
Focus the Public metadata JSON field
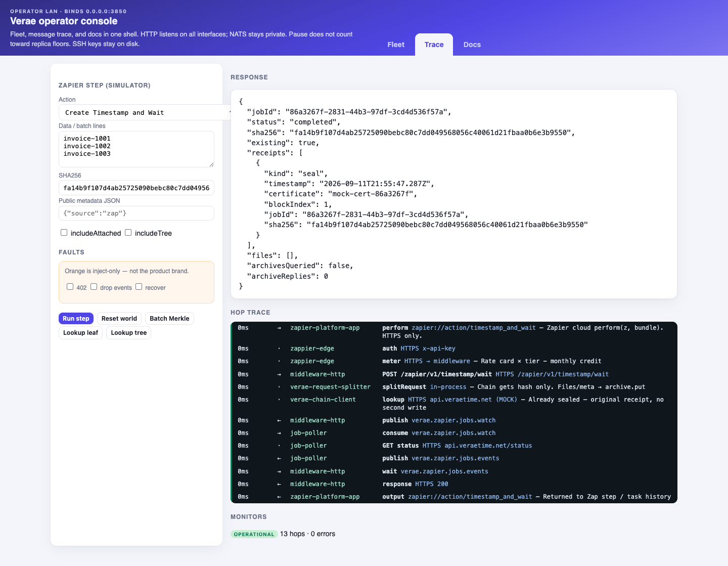coord(136,213)
